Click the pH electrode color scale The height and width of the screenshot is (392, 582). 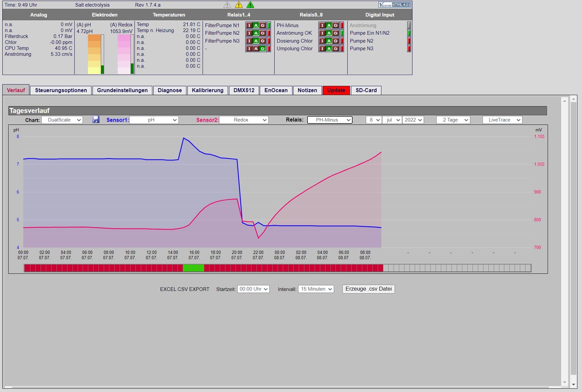coord(94,54)
